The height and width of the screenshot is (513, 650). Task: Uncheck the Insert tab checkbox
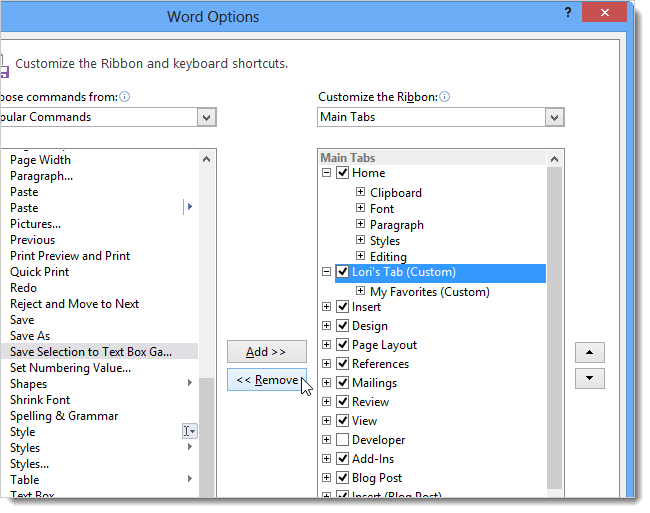point(342,307)
